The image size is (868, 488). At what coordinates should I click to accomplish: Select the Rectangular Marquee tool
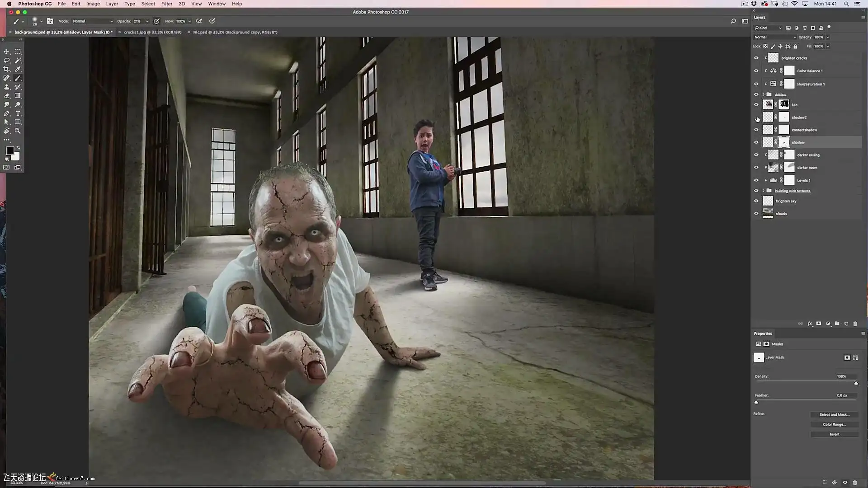(18, 52)
